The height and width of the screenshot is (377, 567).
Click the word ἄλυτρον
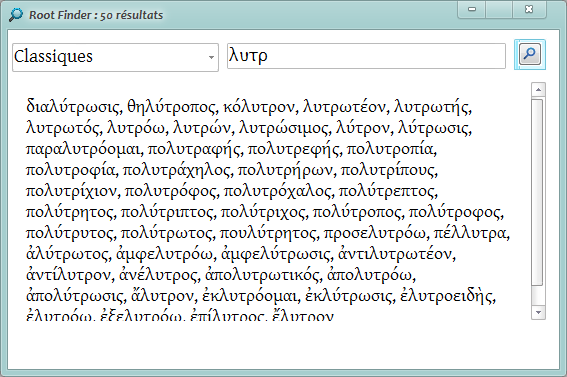point(162,296)
